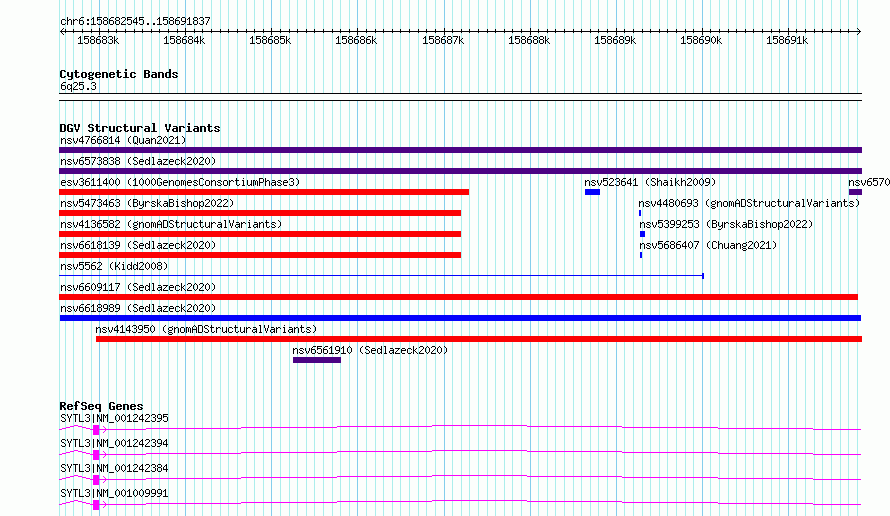
Task: Click the exon block of NM_001242395
Action: [96, 430]
